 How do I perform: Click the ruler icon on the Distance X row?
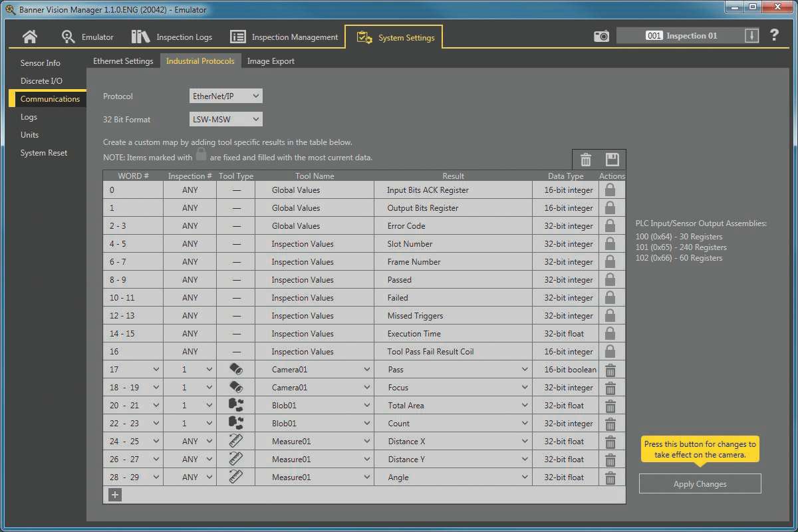(x=236, y=441)
